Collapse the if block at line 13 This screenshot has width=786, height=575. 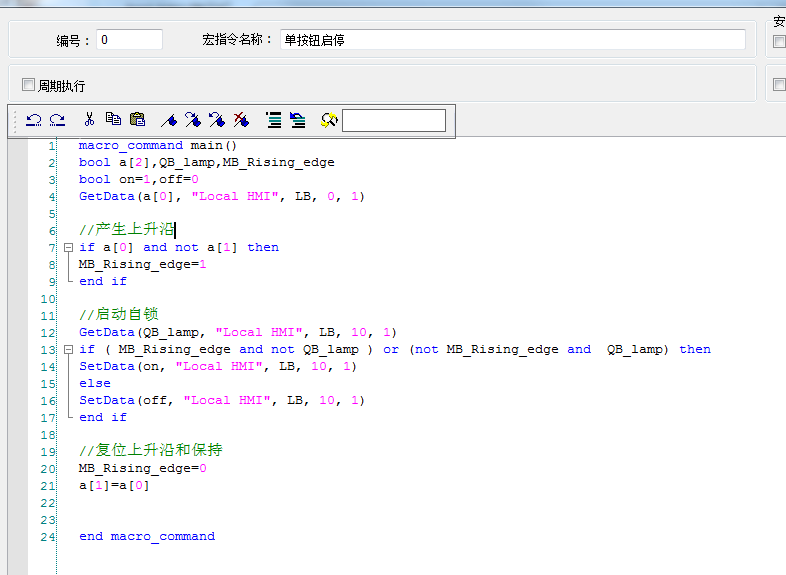pos(67,349)
